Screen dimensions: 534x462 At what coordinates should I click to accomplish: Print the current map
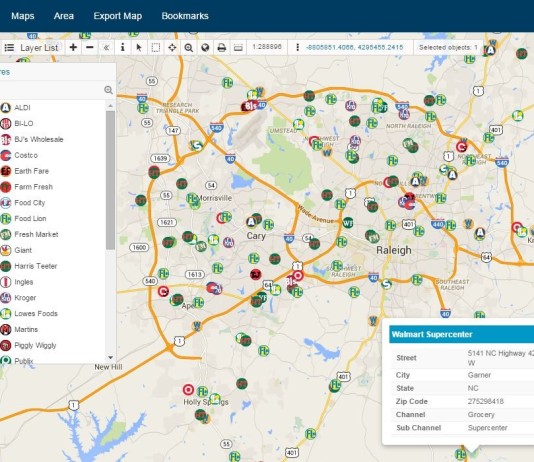tap(222, 48)
